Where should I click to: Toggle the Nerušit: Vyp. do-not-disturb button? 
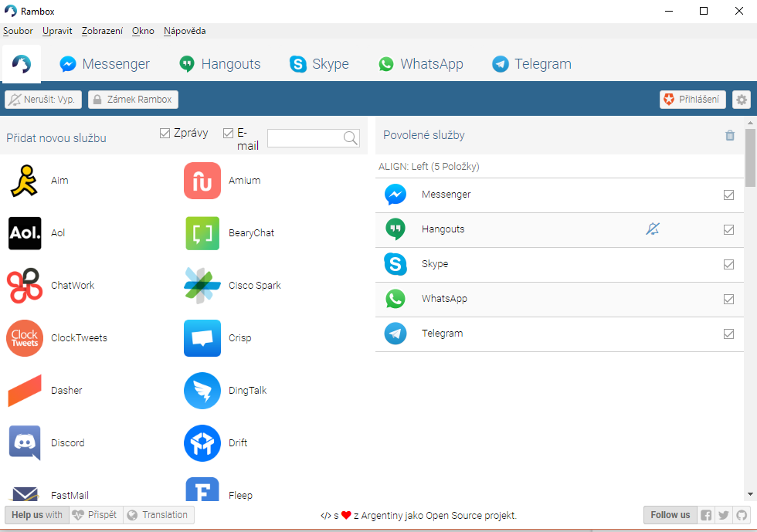(43, 100)
